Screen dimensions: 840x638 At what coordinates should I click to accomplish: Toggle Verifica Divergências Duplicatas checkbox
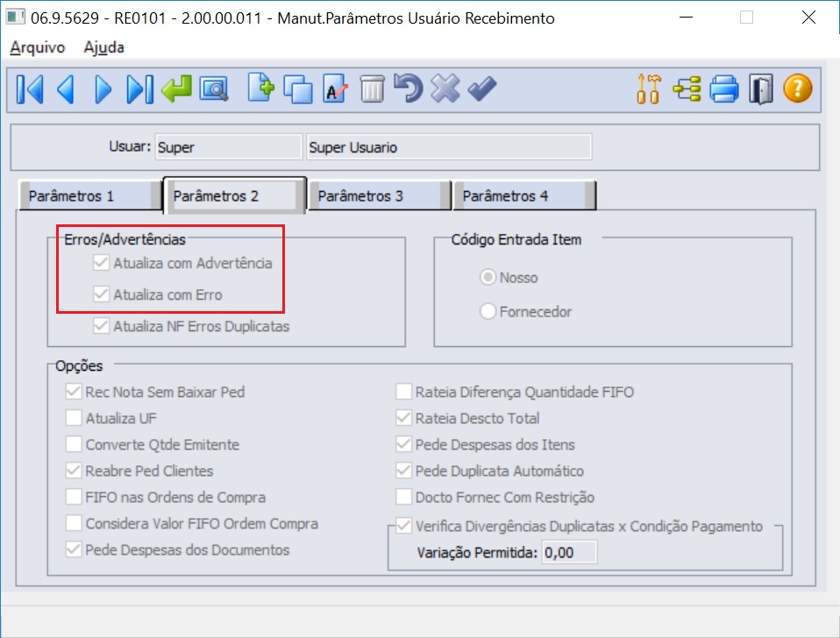click(403, 526)
